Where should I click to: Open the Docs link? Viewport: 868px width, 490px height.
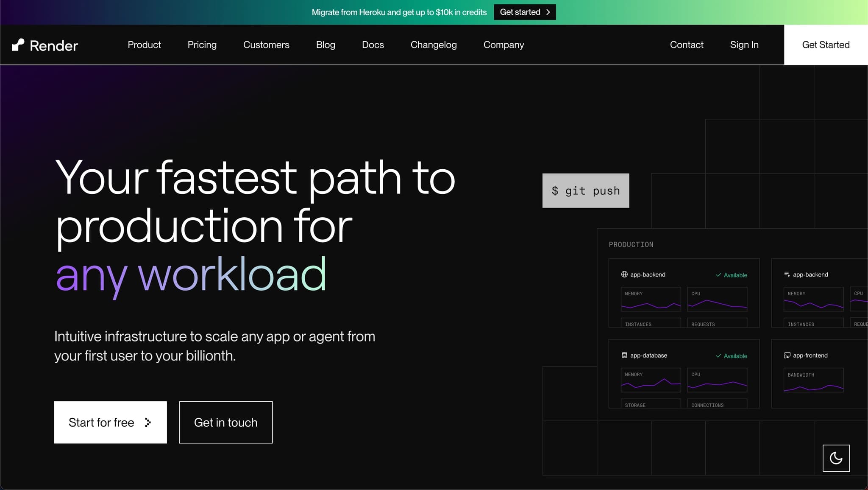click(x=373, y=45)
